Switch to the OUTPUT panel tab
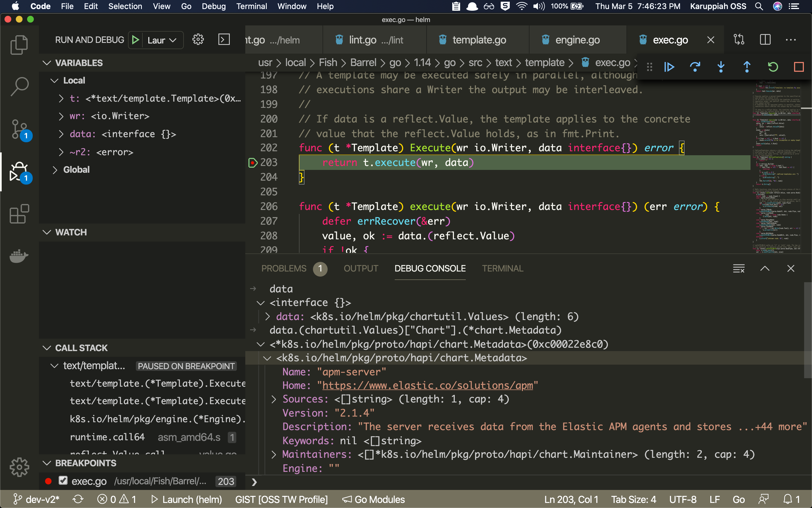 [x=361, y=268]
